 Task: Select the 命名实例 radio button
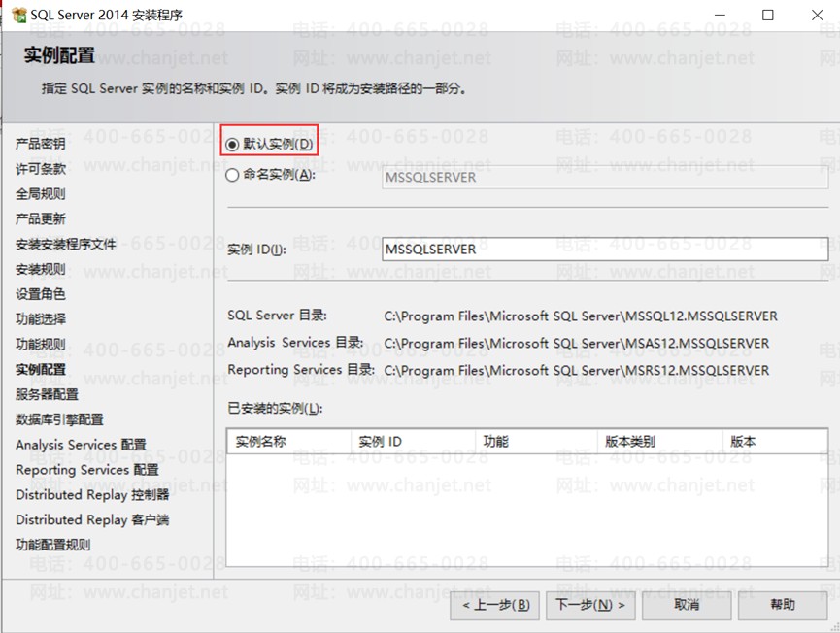(232, 175)
